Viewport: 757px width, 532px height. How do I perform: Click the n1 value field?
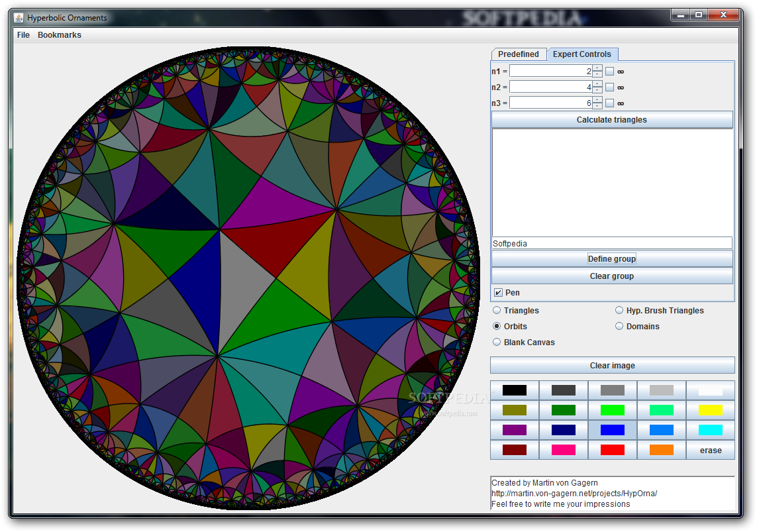click(x=550, y=71)
